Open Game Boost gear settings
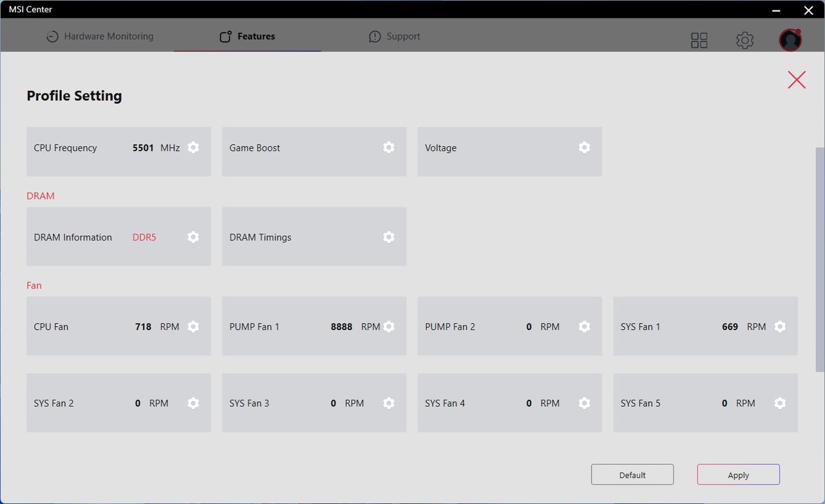 point(389,148)
